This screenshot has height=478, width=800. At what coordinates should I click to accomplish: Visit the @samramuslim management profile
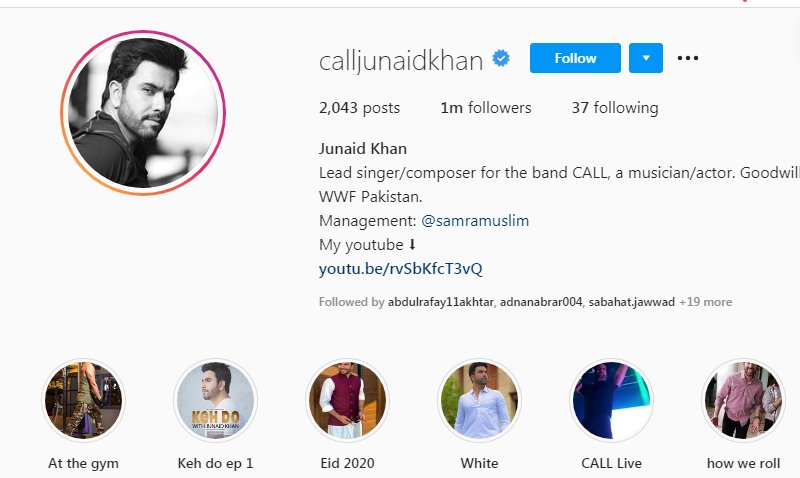pyautogui.click(x=475, y=220)
